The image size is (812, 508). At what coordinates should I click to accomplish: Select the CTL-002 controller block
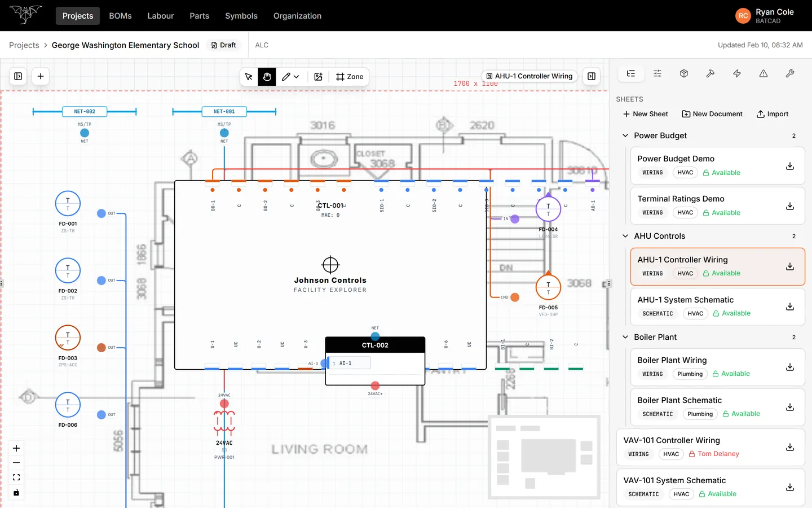(375, 361)
